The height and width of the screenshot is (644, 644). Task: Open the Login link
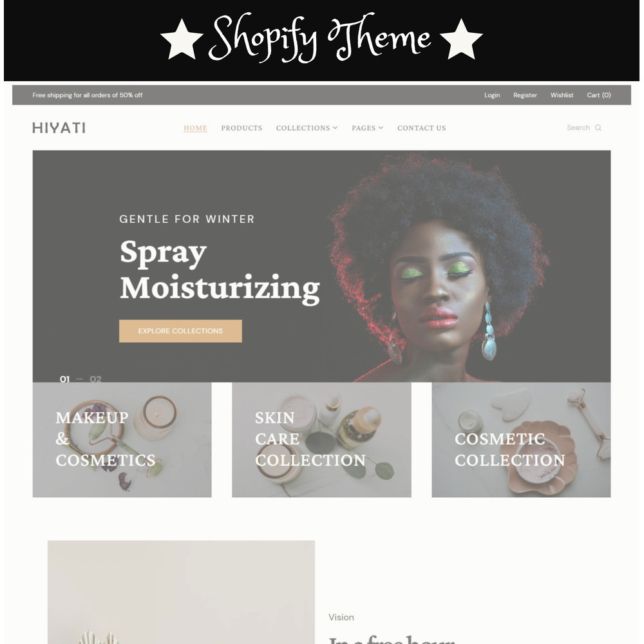point(492,95)
